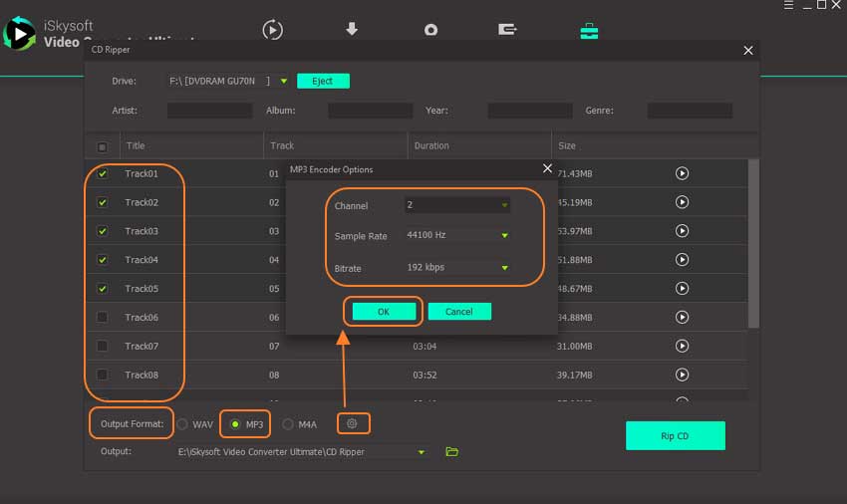Expand the Drive selection dropdown
Image resolution: width=847 pixels, height=504 pixels.
coord(284,82)
